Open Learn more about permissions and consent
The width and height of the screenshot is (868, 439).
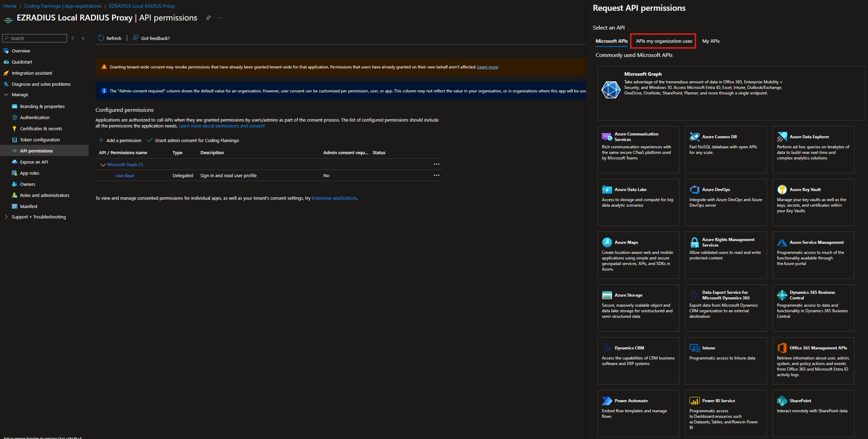click(222, 126)
